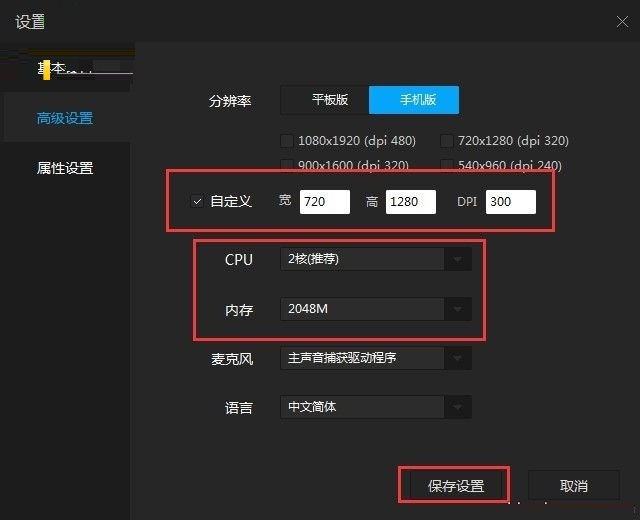Switch to the 属性设置 tab

pos(65,168)
